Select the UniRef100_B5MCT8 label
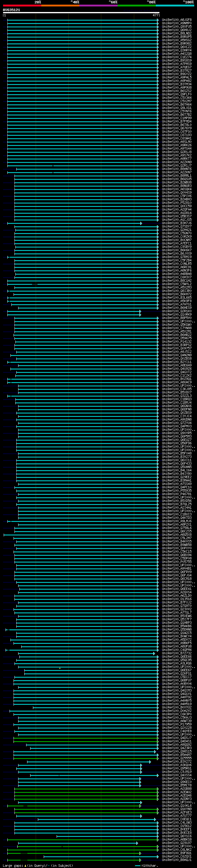Screen dimensions: 197x868 pos(177,785)
